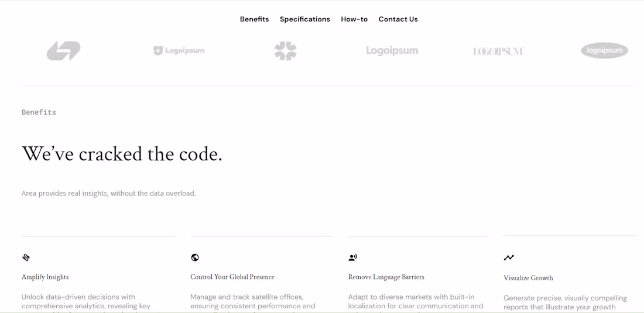The height and width of the screenshot is (313, 644).
Task: Go to the How-to section
Action: (x=354, y=19)
